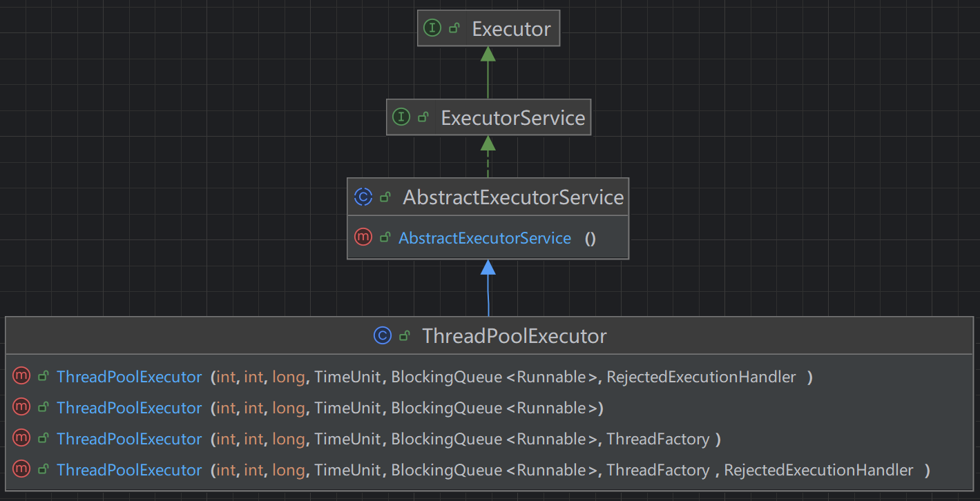This screenshot has height=501, width=980.
Task: Click the lock icon in AbstractExecutorService title
Action: [385, 197]
